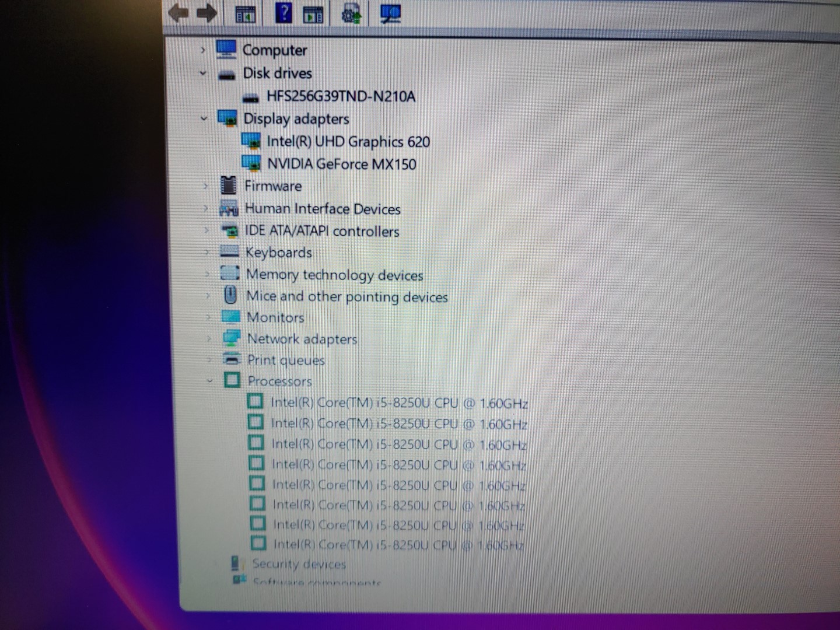Click the NVIDIA GeForce MX150 device icon

pyautogui.click(x=251, y=163)
